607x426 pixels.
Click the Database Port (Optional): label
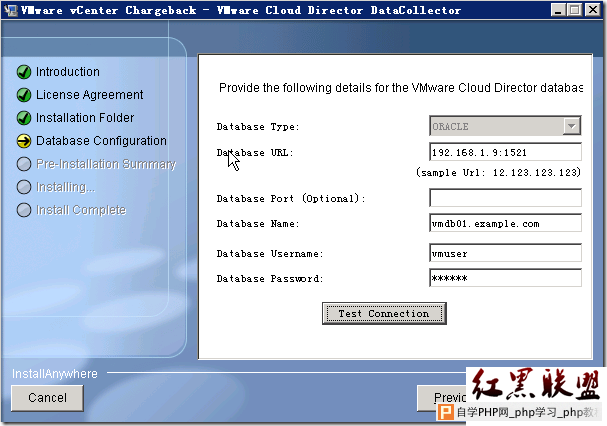pos(291,198)
